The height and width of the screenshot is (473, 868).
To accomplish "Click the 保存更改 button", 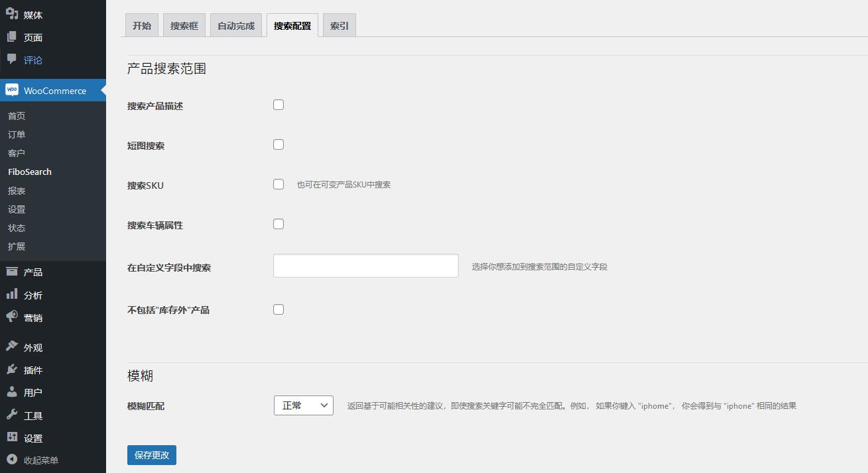I will pos(152,455).
